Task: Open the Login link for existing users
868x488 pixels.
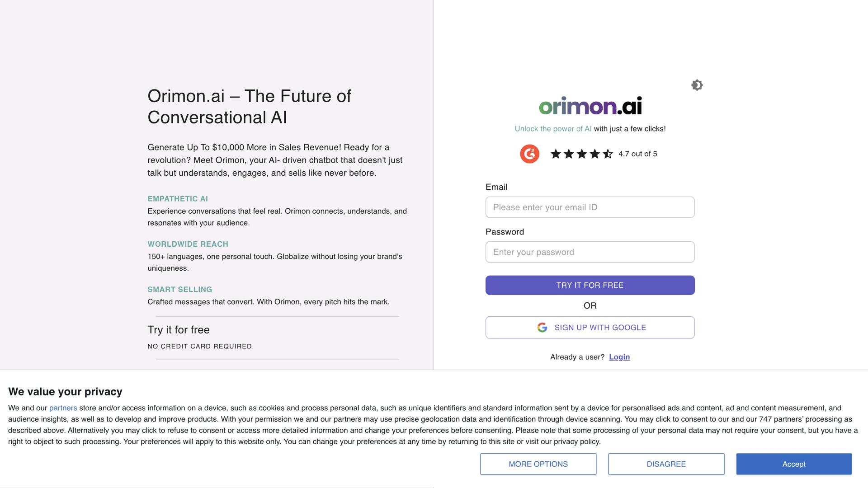Action: pyautogui.click(x=619, y=357)
